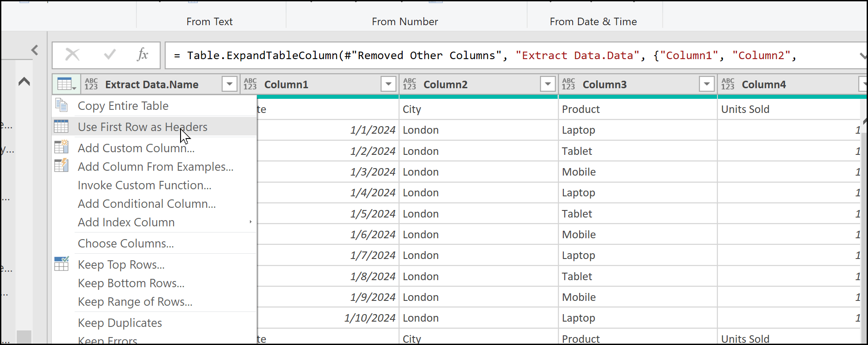This screenshot has width=868, height=345.
Task: Cancel formula edit with the X icon
Action: pos(72,55)
